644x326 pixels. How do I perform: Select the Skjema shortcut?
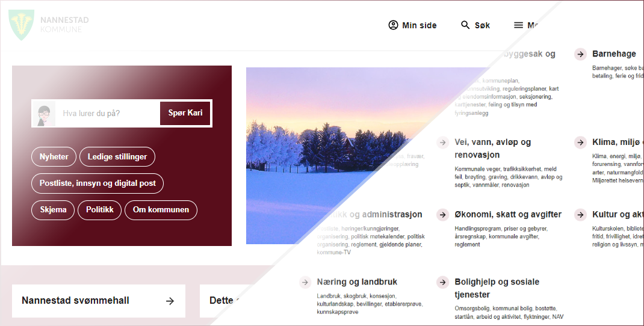53,210
